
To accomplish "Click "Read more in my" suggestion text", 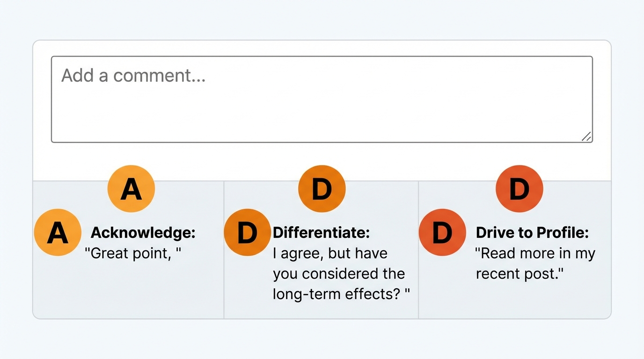I will 535,253.
